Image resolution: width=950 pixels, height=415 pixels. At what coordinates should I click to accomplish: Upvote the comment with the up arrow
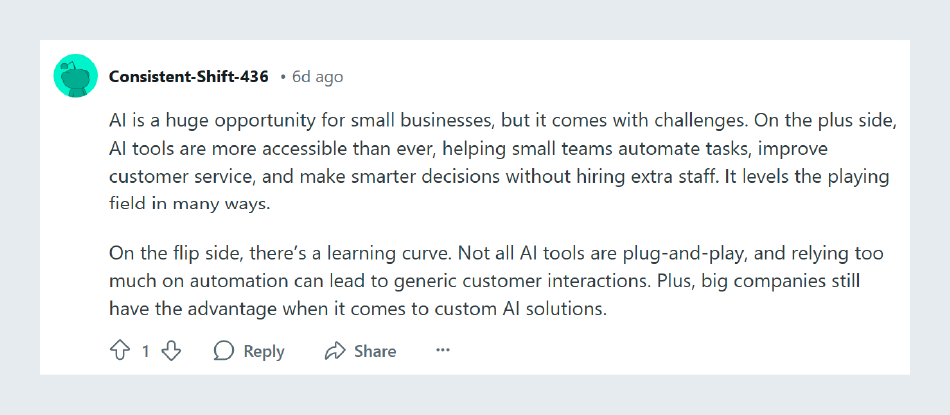point(120,351)
